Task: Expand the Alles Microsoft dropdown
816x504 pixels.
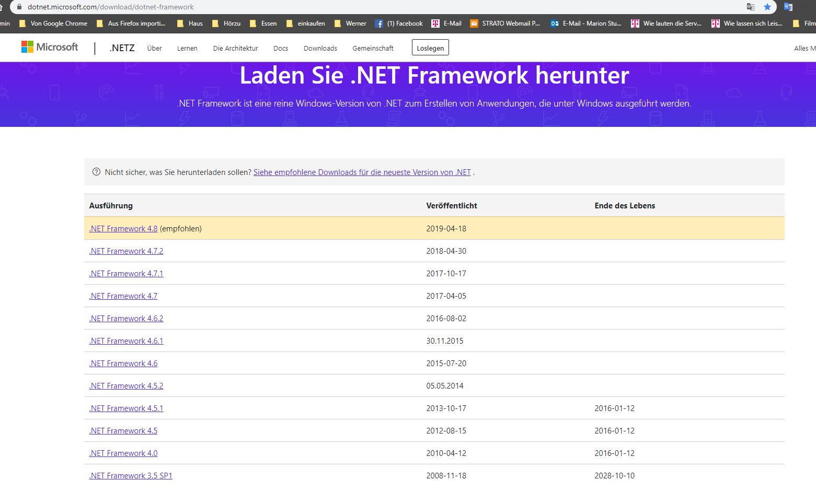Action: point(805,48)
